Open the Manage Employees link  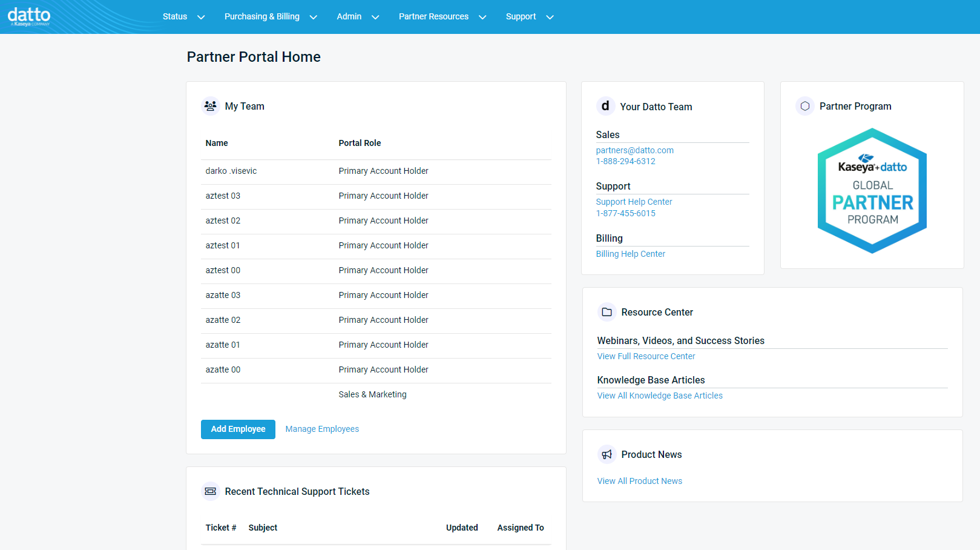322,429
